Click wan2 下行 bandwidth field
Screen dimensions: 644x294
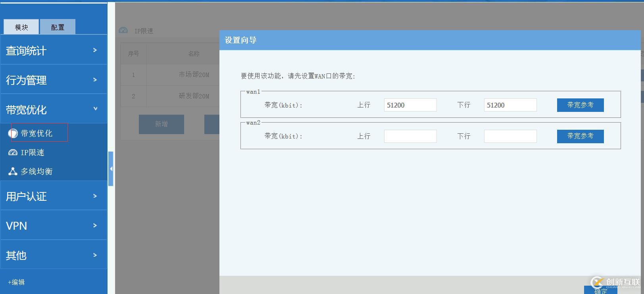(510, 136)
